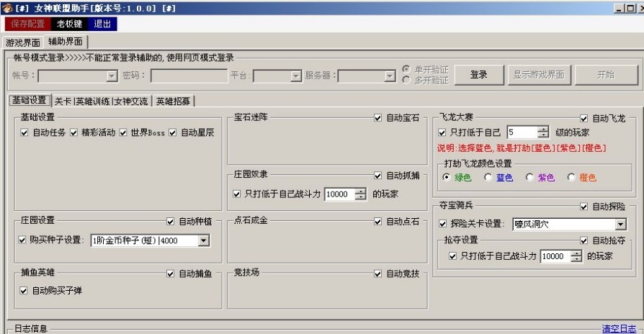Switch to the 游戏界面 tab
The width and height of the screenshot is (644, 334).
point(22,42)
